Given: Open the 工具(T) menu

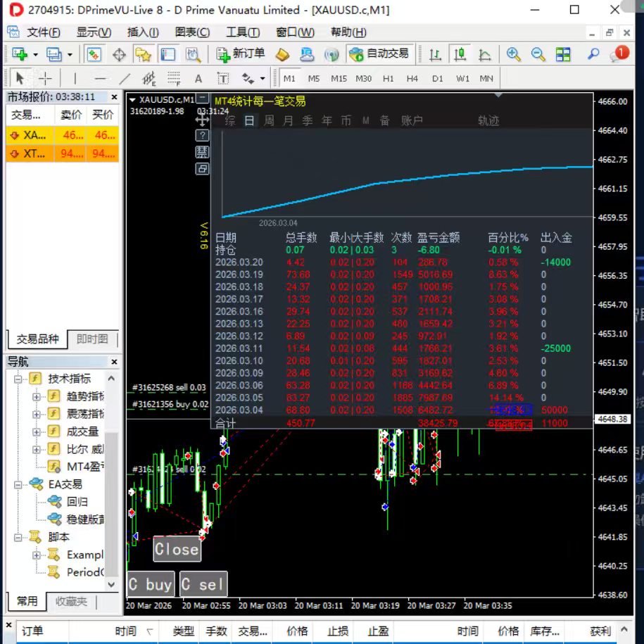Looking at the screenshot, I should click(243, 32).
